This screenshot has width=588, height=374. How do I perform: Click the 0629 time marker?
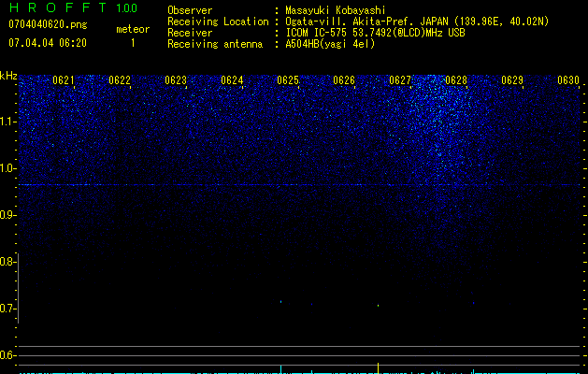[x=512, y=80]
